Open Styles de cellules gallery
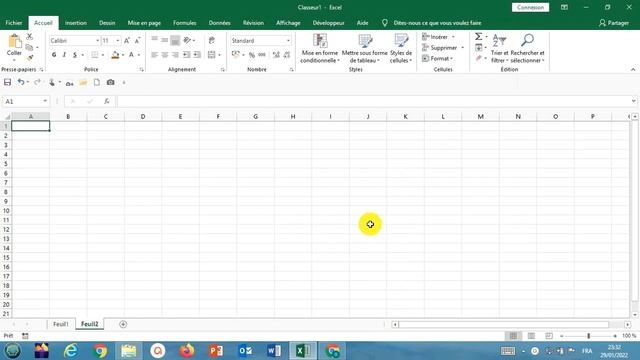 pyautogui.click(x=400, y=48)
